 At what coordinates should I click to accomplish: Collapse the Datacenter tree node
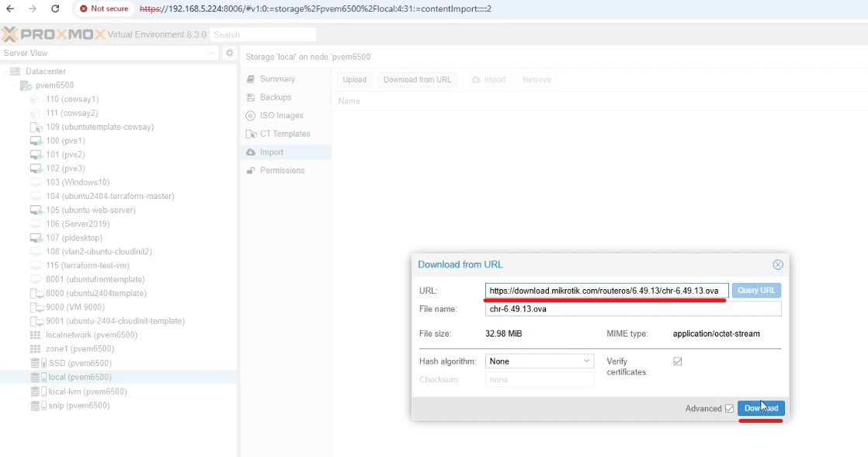tap(5, 72)
